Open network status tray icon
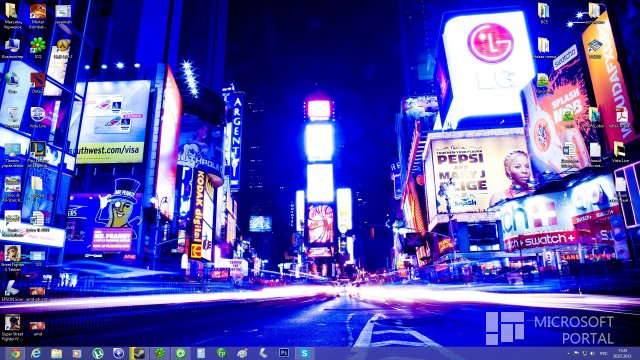 (x=584, y=353)
